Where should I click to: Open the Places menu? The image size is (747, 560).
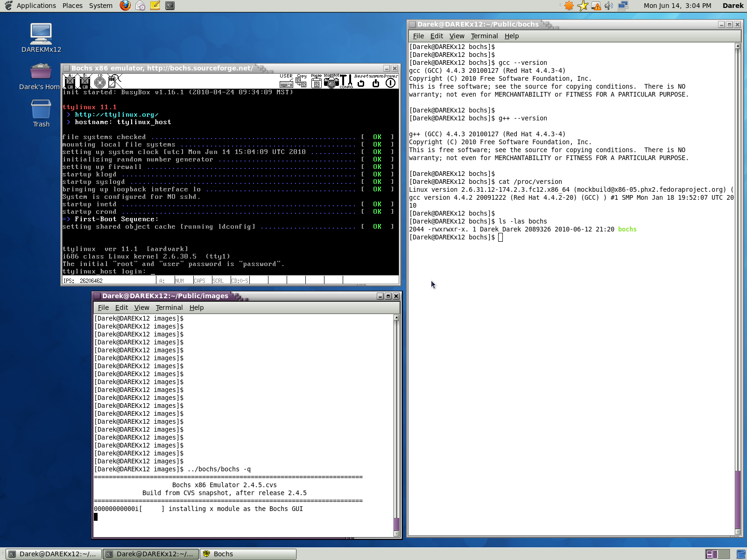point(72,6)
